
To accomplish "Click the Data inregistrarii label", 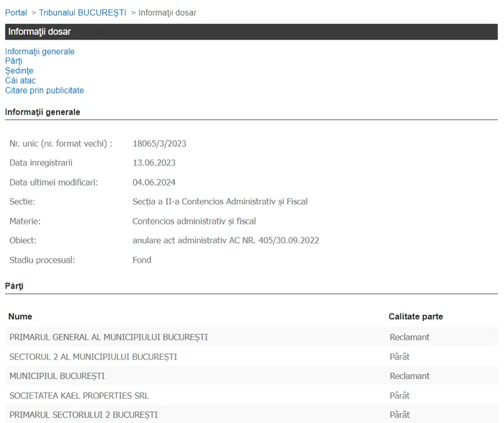I will pos(41,163).
